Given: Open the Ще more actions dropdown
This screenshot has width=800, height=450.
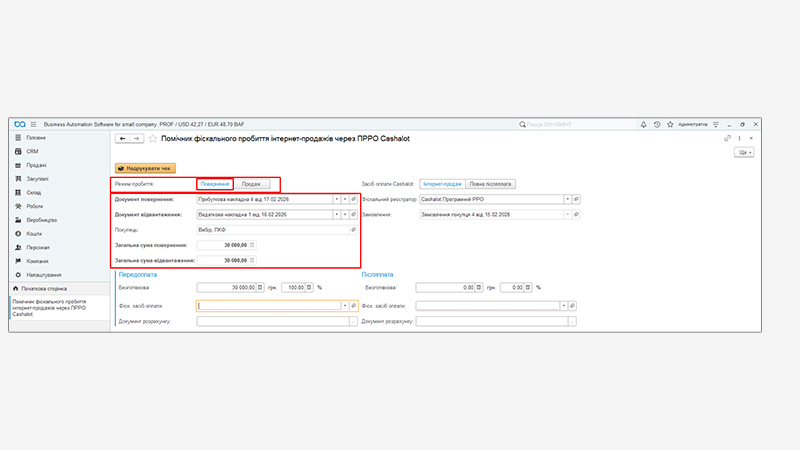Looking at the screenshot, I should [744, 152].
